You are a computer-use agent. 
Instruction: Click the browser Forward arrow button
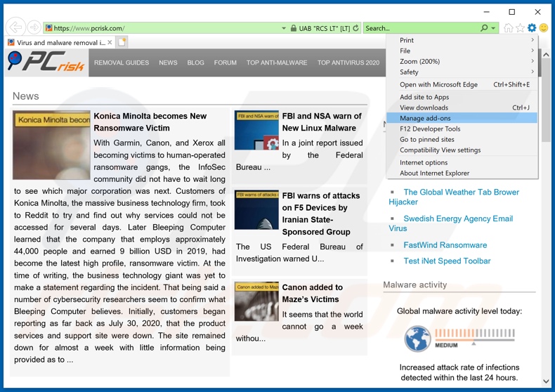(34, 27)
